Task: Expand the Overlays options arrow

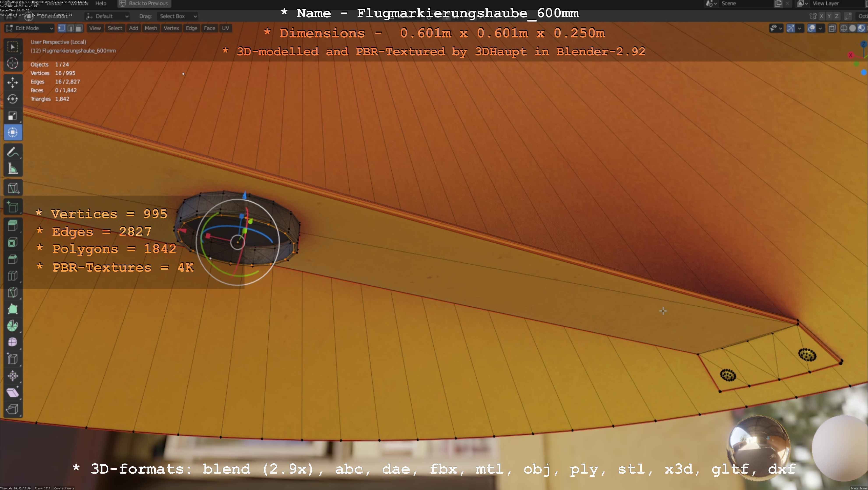Action: (x=820, y=28)
